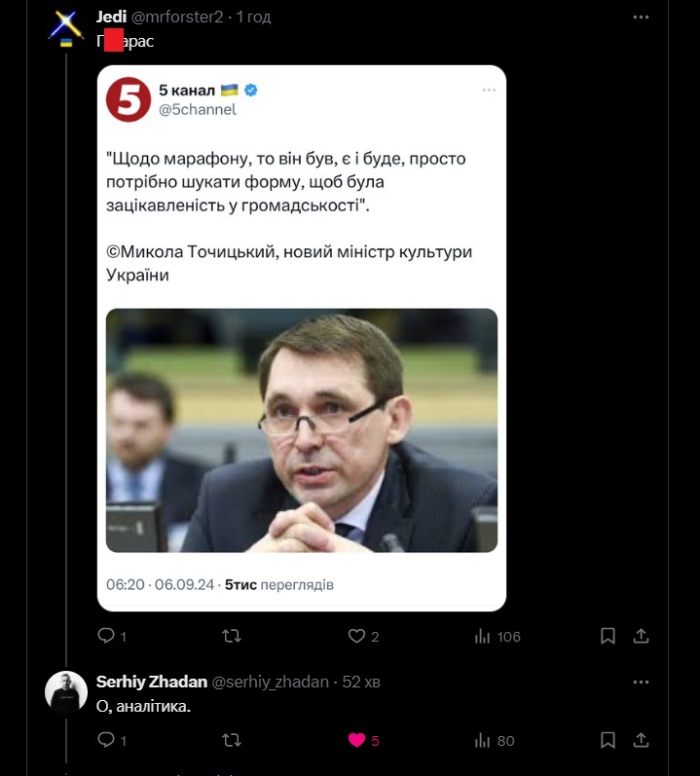Share Jedi's post
700x776 pixels.
(x=641, y=636)
